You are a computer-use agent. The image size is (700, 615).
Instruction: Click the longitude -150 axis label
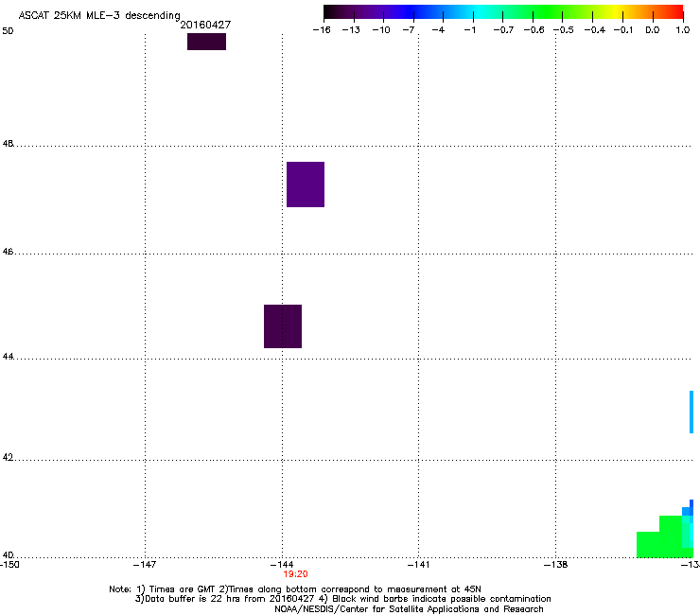click(x=9, y=565)
